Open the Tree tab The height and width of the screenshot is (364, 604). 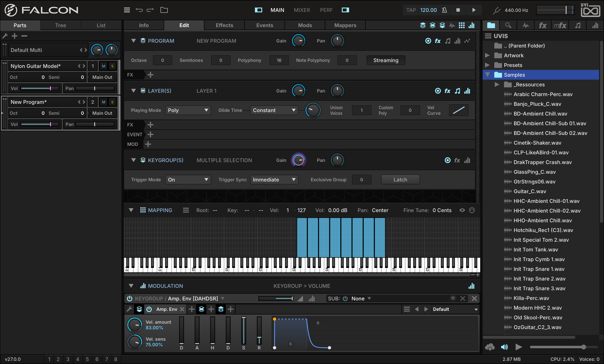[60, 25]
